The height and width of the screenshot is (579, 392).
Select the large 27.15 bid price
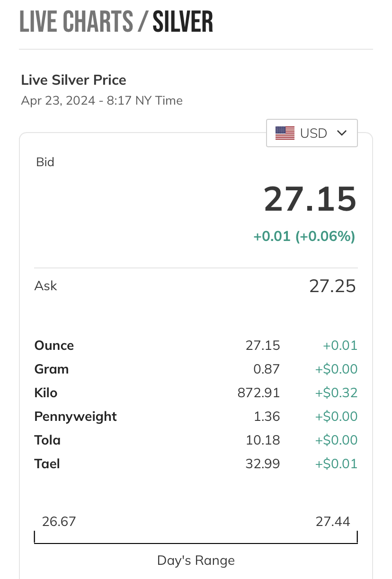tap(310, 199)
